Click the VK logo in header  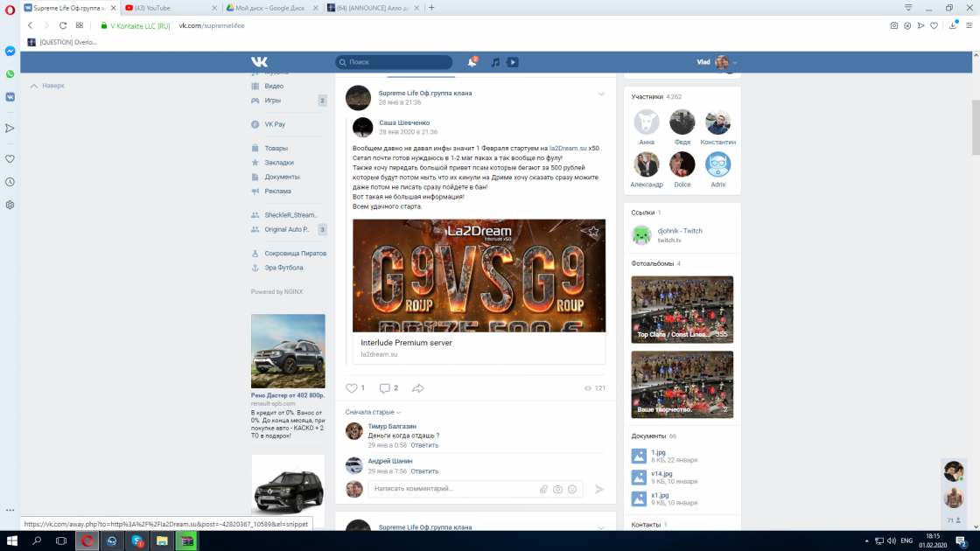pos(259,62)
